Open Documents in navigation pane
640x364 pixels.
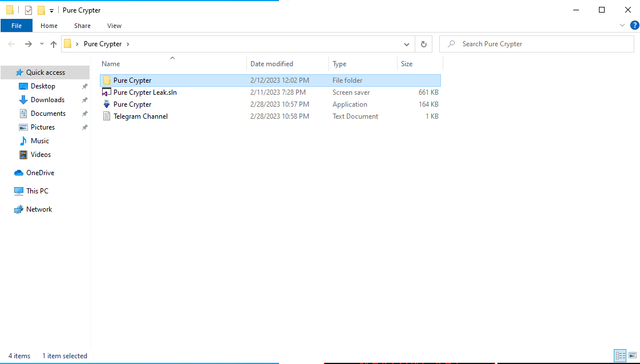tap(48, 113)
